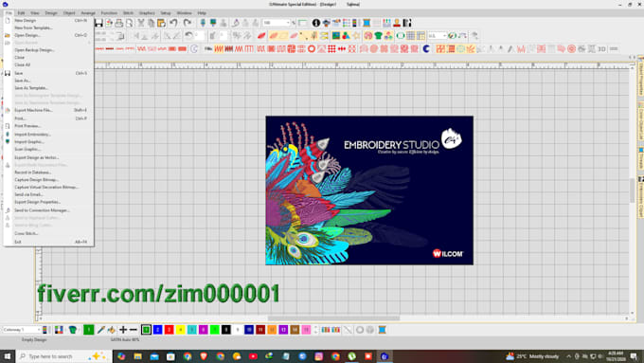Open the Edit menu
The image size is (644, 363).
point(21,12)
